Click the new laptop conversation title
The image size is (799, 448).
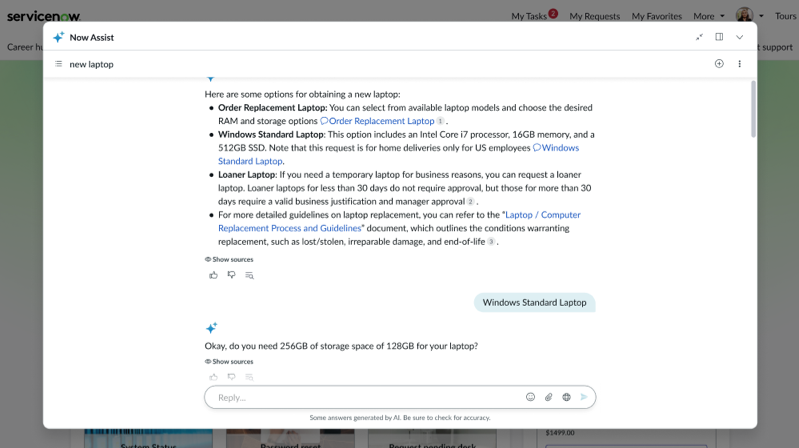point(91,64)
